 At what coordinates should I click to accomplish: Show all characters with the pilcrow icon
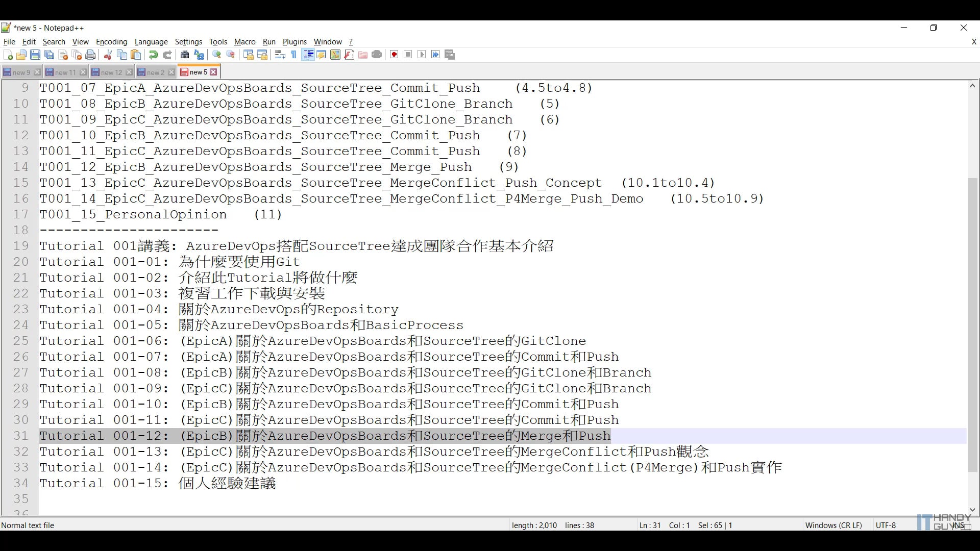click(293, 55)
